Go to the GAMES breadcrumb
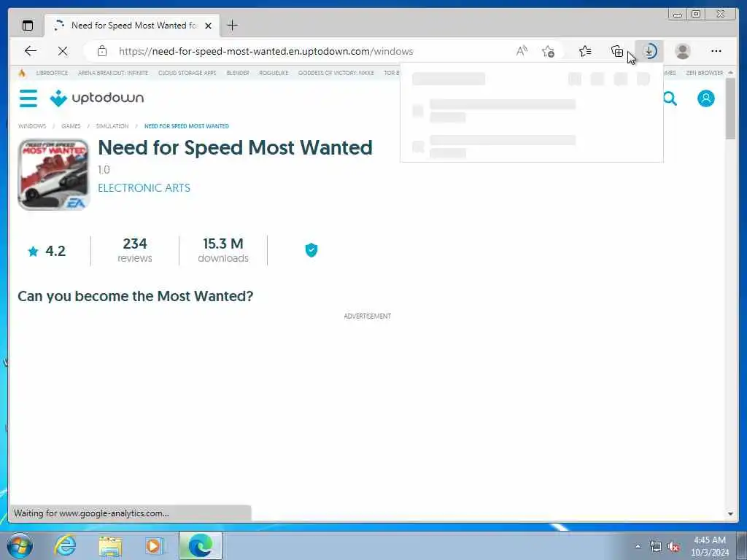 click(71, 126)
